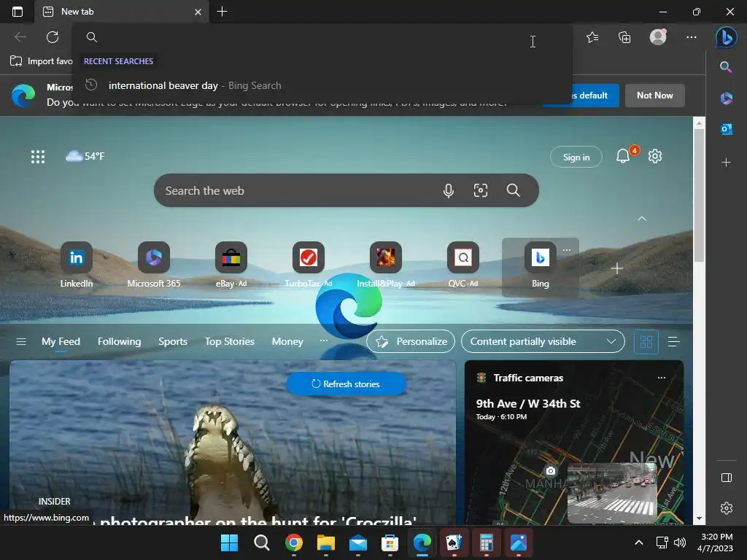The height and width of the screenshot is (560, 747).
Task: Click the Sign in button
Action: pos(576,157)
